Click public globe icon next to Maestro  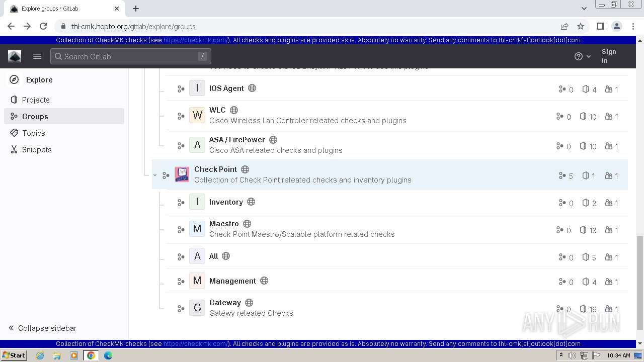coord(247,223)
